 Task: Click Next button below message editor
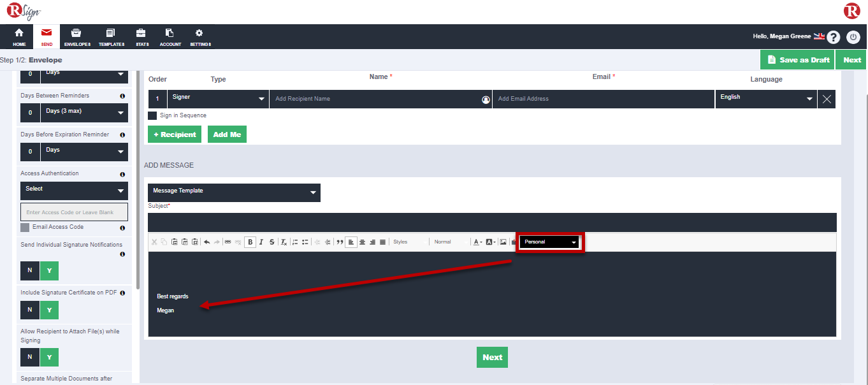pyautogui.click(x=492, y=358)
